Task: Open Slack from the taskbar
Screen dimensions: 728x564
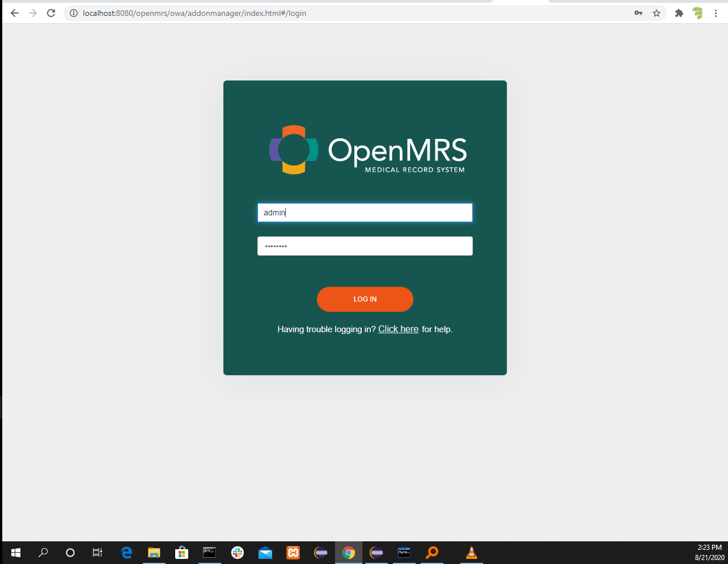Action: tap(238, 553)
